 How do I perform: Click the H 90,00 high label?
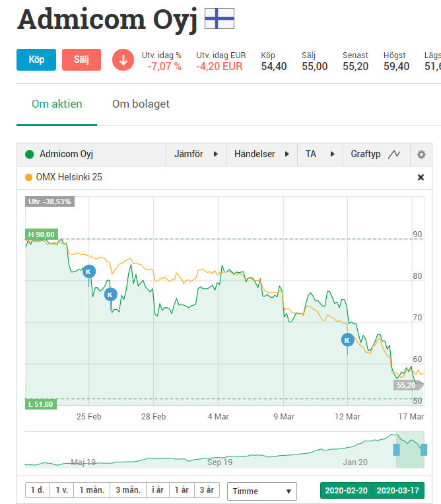[x=42, y=234]
